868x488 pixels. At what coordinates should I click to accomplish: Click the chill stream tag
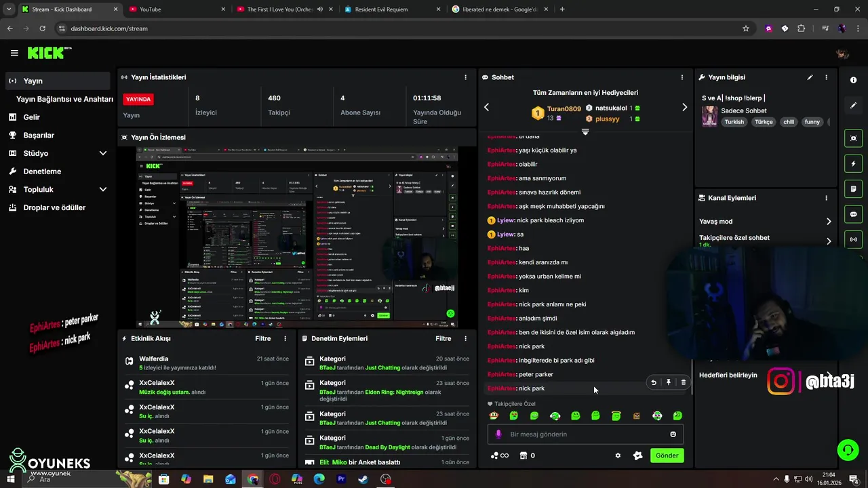(x=788, y=122)
